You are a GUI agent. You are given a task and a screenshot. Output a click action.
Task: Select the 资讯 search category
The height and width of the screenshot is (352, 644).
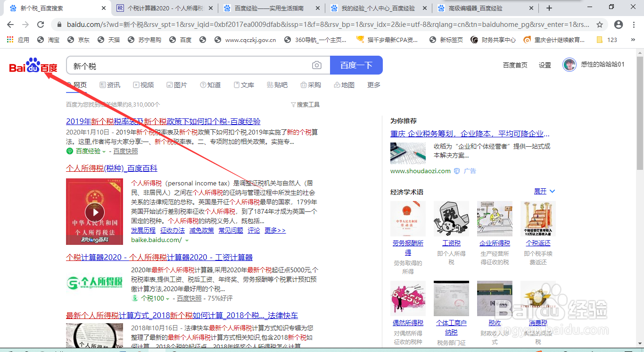pyautogui.click(x=110, y=85)
